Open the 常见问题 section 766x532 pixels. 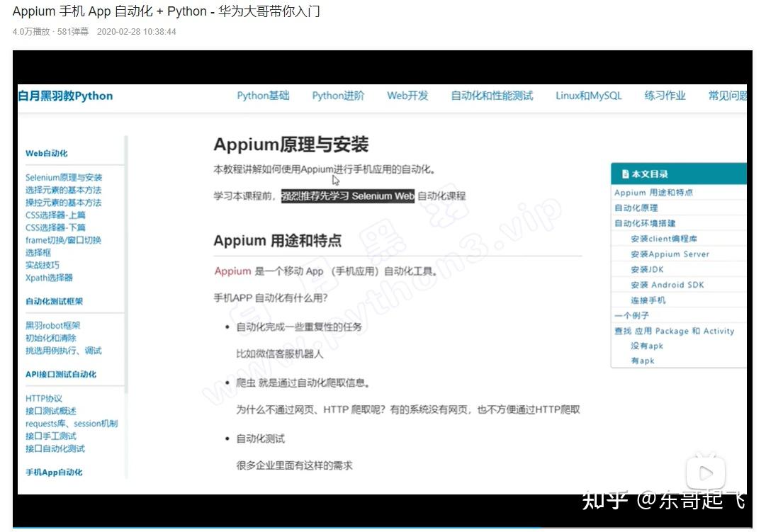pos(727,96)
